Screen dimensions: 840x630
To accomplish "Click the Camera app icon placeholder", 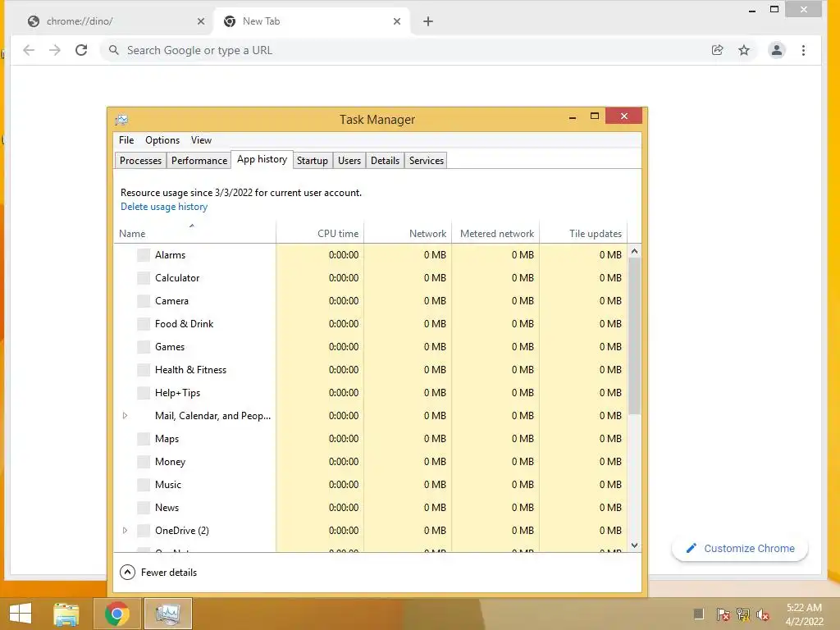I will (143, 301).
